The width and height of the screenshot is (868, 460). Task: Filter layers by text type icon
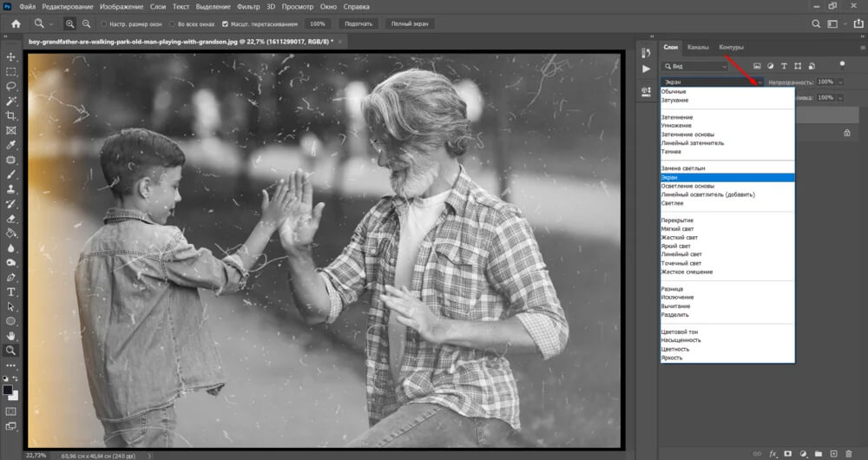pyautogui.click(x=785, y=66)
